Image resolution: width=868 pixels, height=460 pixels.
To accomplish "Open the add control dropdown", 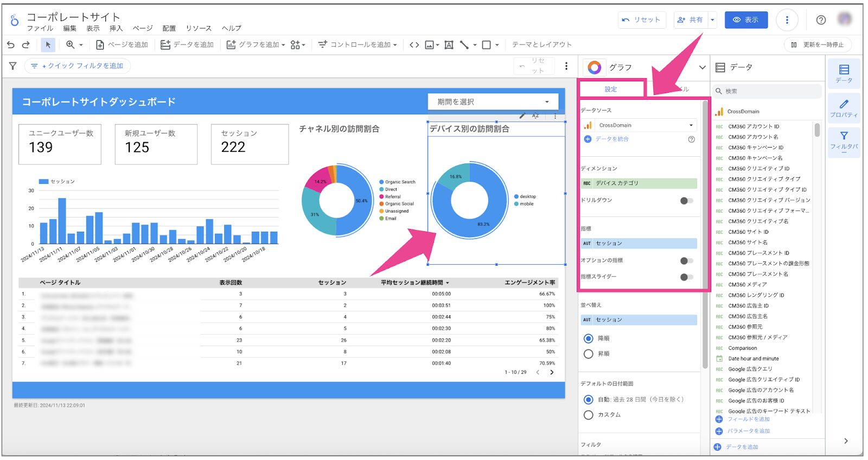I will click(x=358, y=44).
